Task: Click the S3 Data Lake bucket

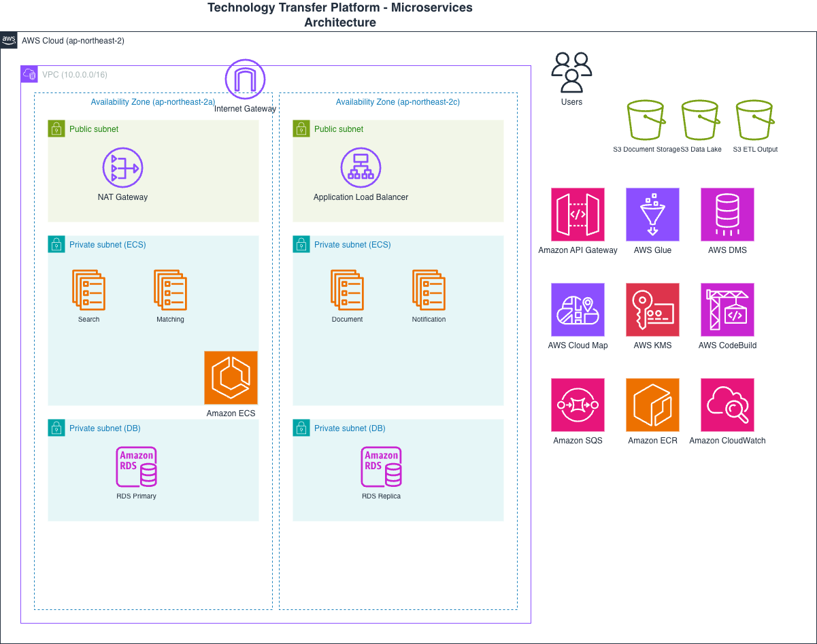Action: [701, 120]
